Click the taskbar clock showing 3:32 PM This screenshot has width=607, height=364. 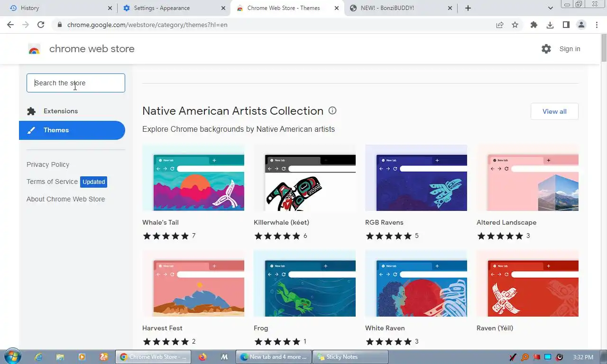(x=583, y=357)
